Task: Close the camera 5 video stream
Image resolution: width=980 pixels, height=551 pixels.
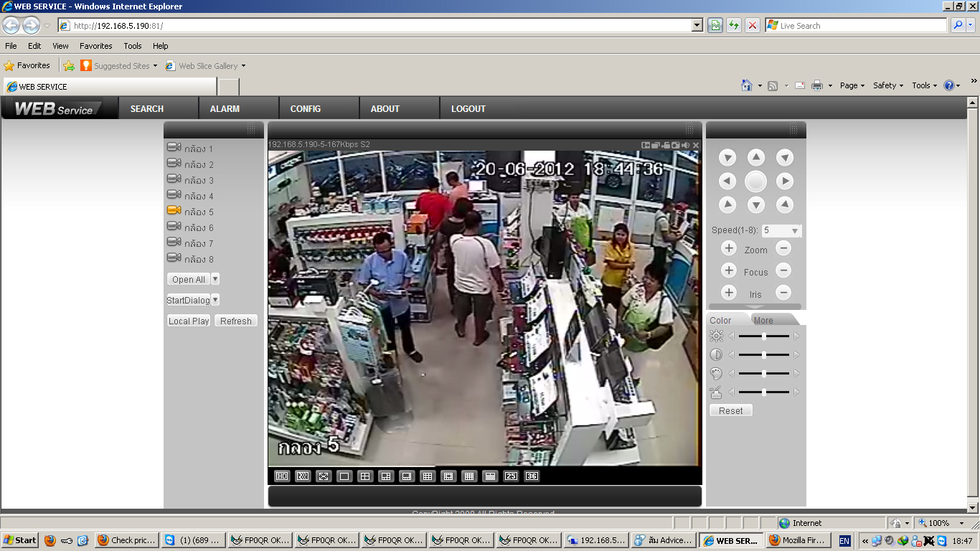Action: click(x=696, y=145)
